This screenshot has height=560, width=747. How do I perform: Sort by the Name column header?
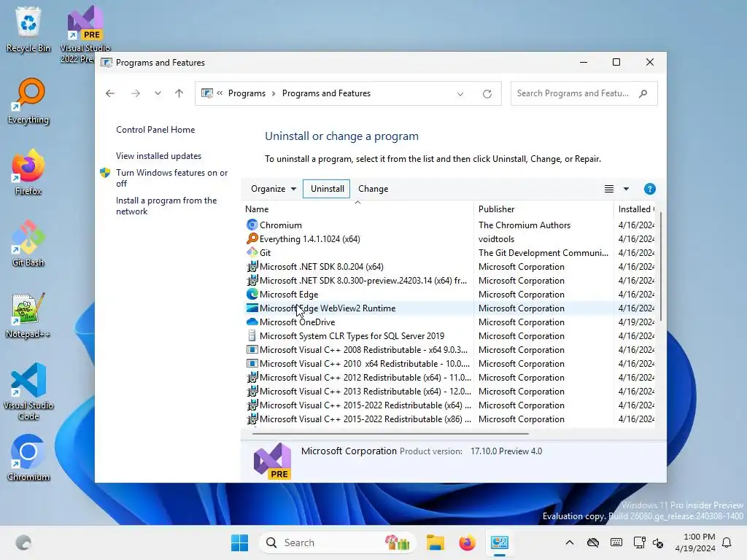(x=357, y=209)
